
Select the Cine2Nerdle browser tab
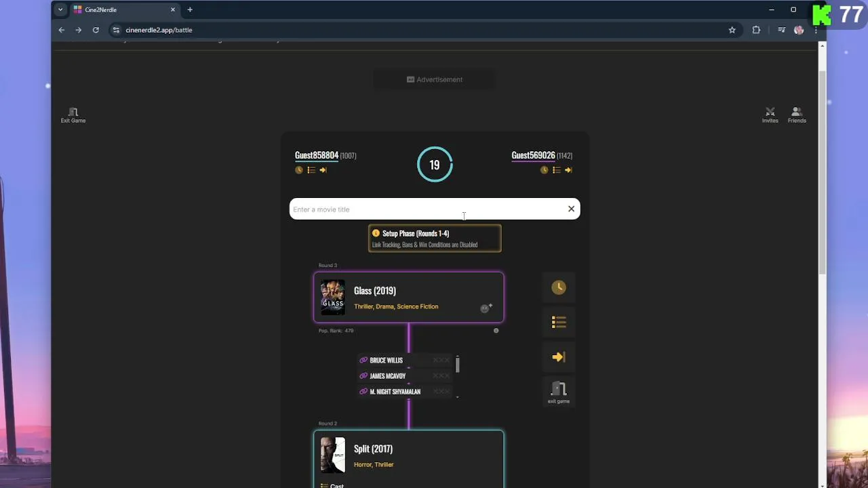125,9
